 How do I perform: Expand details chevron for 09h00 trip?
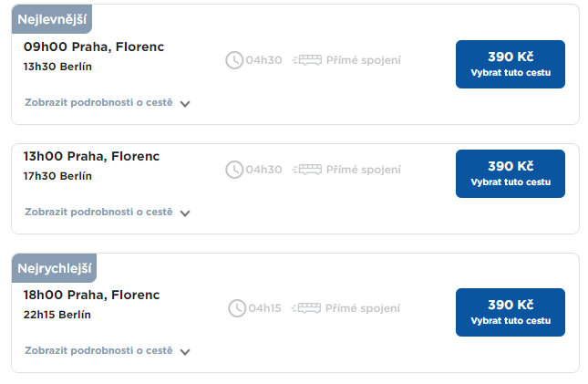click(185, 104)
